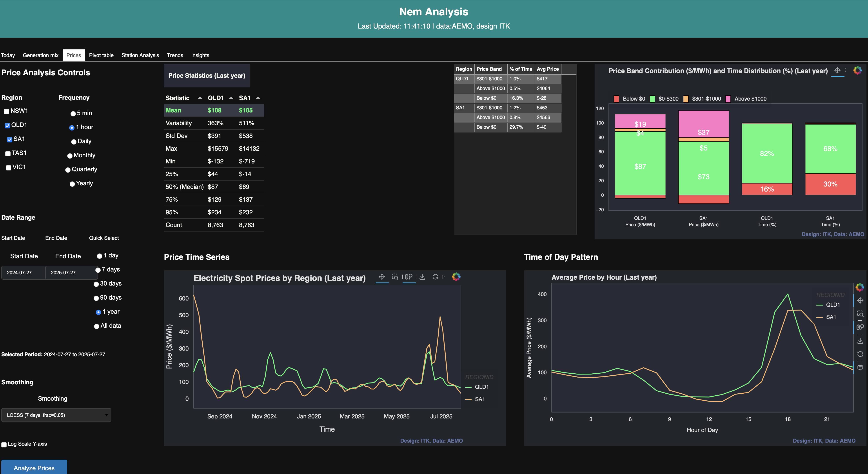Open the Smoothing LOESS dropdown
This screenshot has width=868, height=474.
coord(56,415)
